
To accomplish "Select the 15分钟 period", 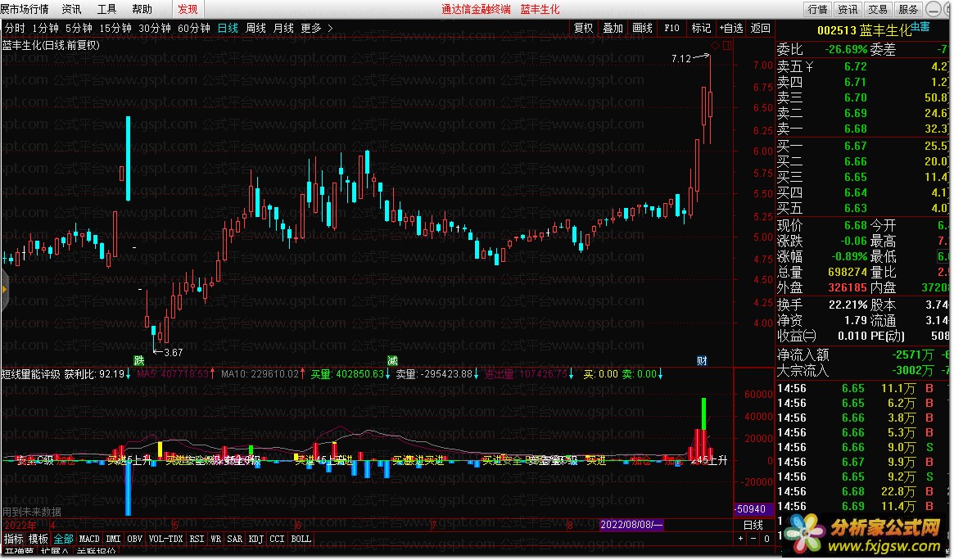I will (x=115, y=28).
